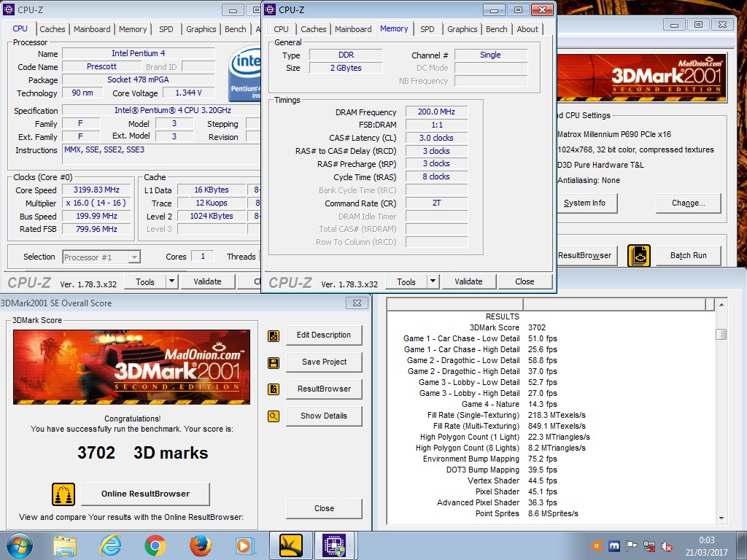
Task: Click the Specification 'Intel Pentium 4 CPU 3.20GHz' field
Action: [x=161, y=111]
